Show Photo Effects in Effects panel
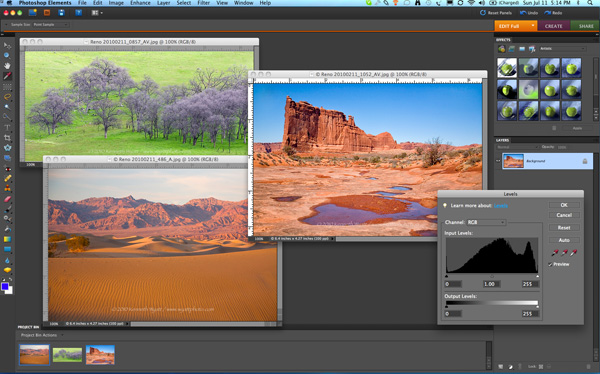600x374 pixels. pos(522,49)
